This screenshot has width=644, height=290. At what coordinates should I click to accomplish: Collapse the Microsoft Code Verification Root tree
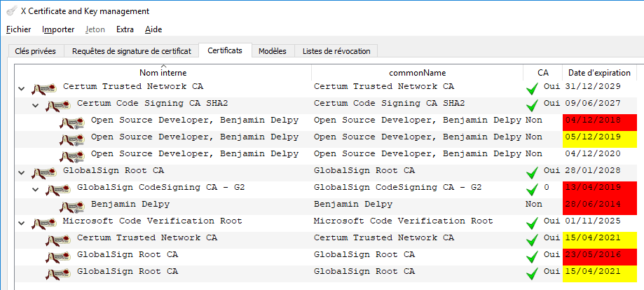click(21, 223)
